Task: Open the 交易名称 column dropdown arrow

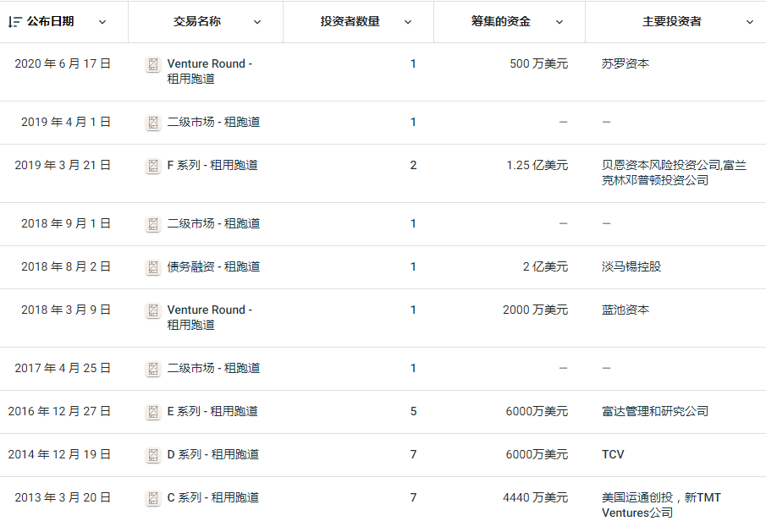Action: [x=257, y=22]
